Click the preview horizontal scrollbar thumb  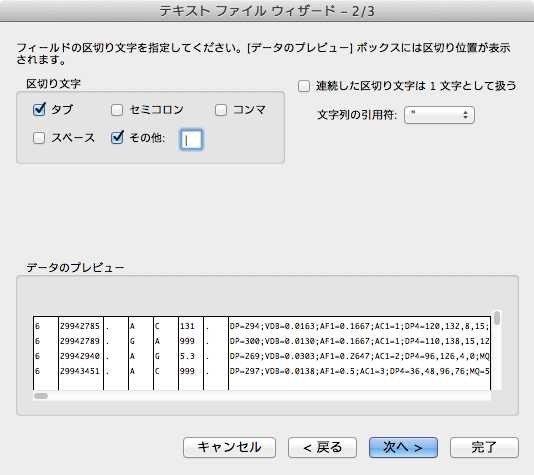[41, 396]
